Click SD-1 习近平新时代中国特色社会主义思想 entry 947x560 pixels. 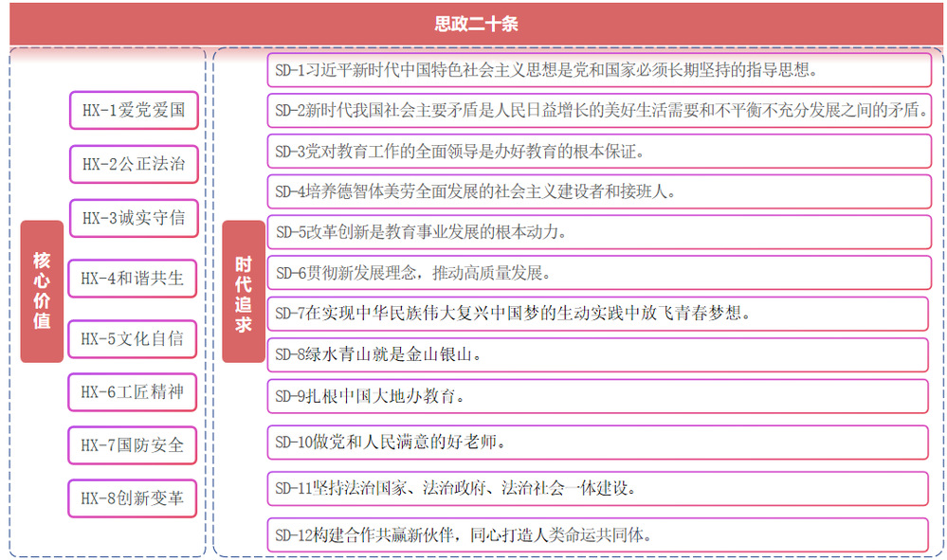tap(598, 70)
